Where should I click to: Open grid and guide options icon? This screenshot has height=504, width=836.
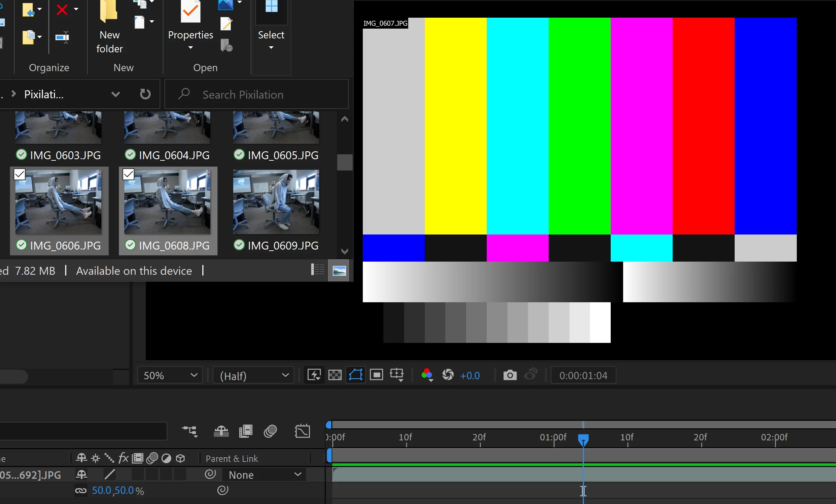coord(397,375)
